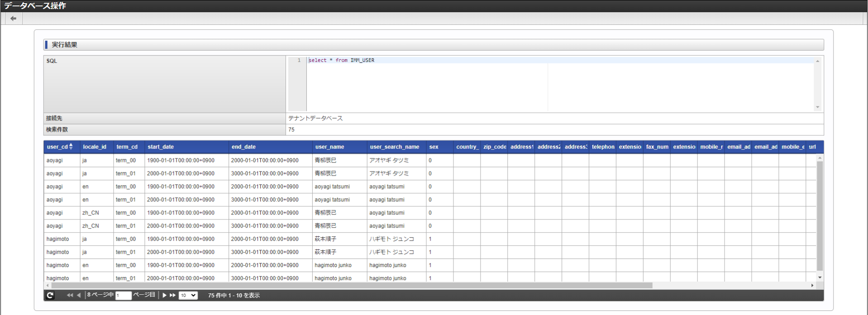This screenshot has height=315, width=868.
Task: Jump to the last results page
Action: point(172,295)
